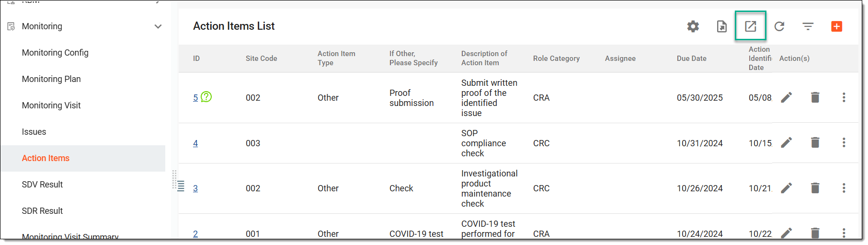
Task: Go to Monitoring Visit page
Action: (51, 105)
